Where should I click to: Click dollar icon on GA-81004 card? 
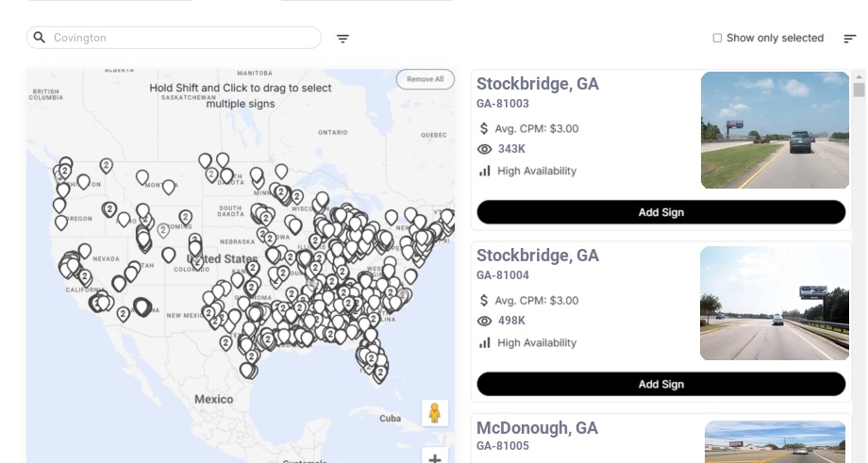point(485,301)
